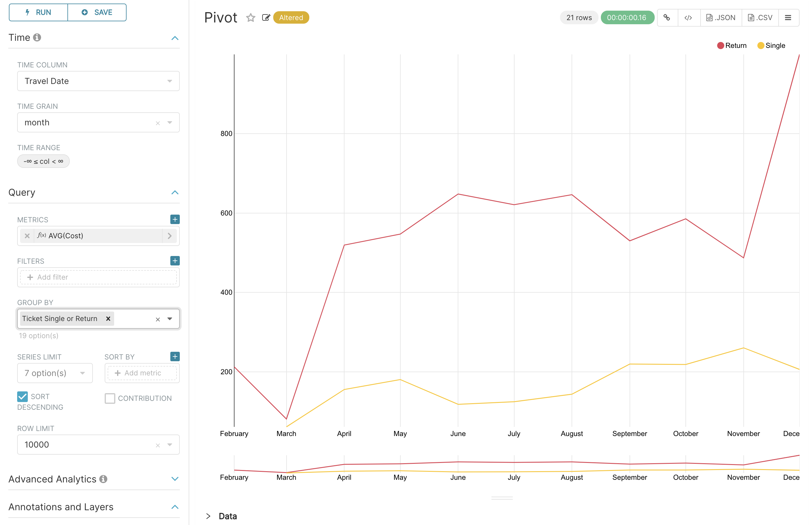Toggle the Sort Descending checkbox

point(22,396)
